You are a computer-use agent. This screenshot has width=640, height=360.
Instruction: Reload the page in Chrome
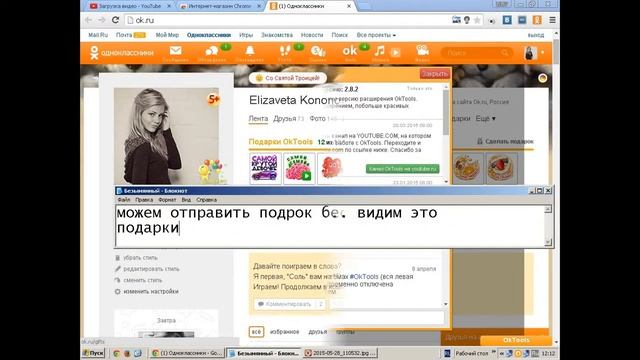click(116, 20)
